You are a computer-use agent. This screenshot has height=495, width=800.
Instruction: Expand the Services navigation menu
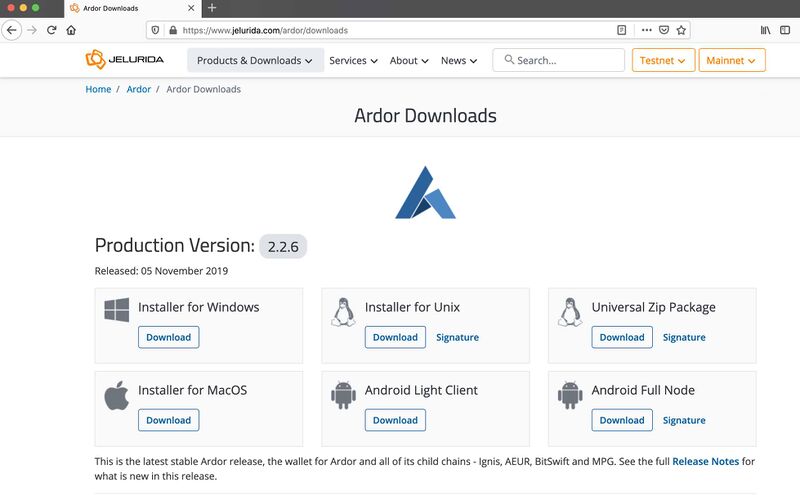point(353,60)
